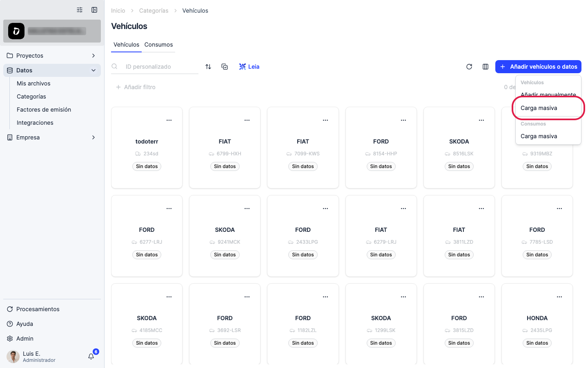Click the copy/duplicate icon next to sort

click(225, 67)
